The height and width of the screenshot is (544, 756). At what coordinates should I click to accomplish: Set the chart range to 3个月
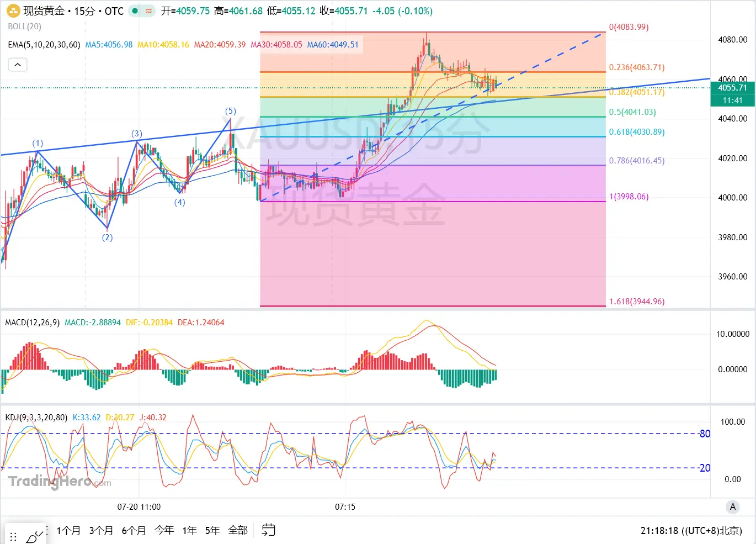[x=101, y=530]
